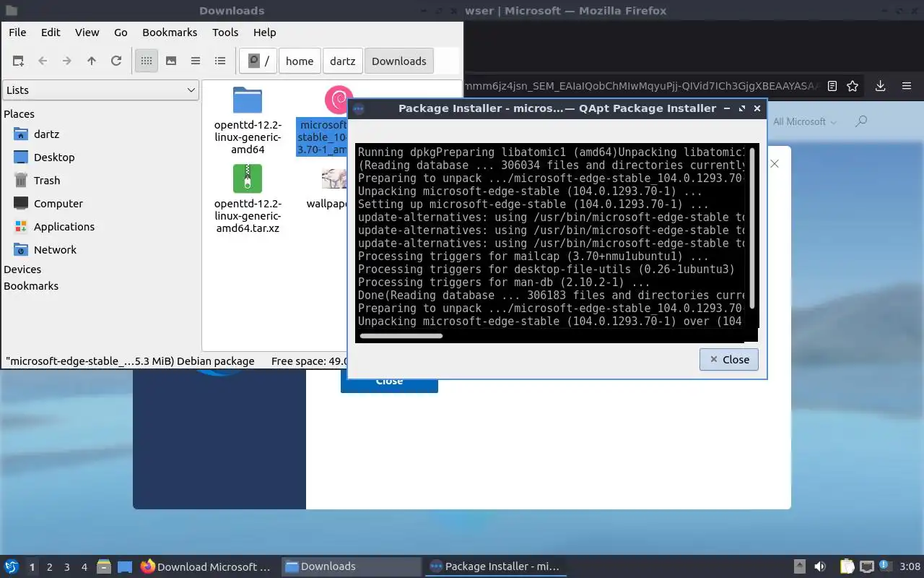
Task: Go back in the file manager
Action: pyautogui.click(x=43, y=61)
